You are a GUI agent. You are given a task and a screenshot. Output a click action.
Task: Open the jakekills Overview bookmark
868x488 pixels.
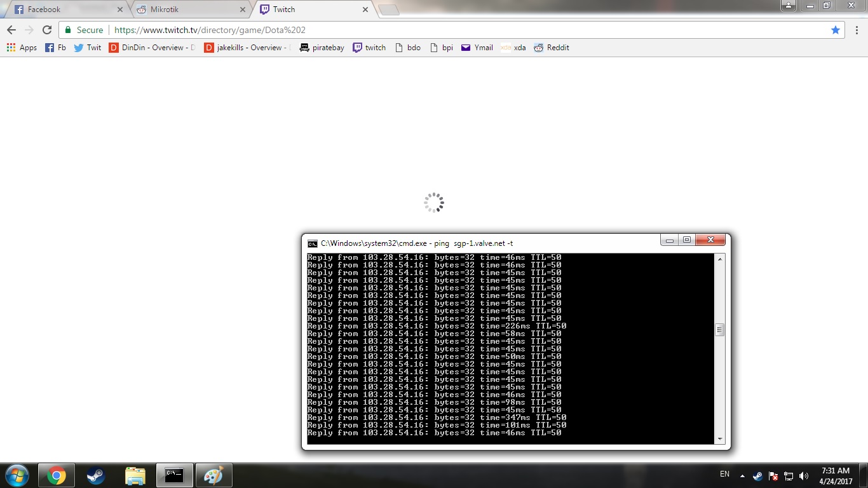click(x=247, y=48)
